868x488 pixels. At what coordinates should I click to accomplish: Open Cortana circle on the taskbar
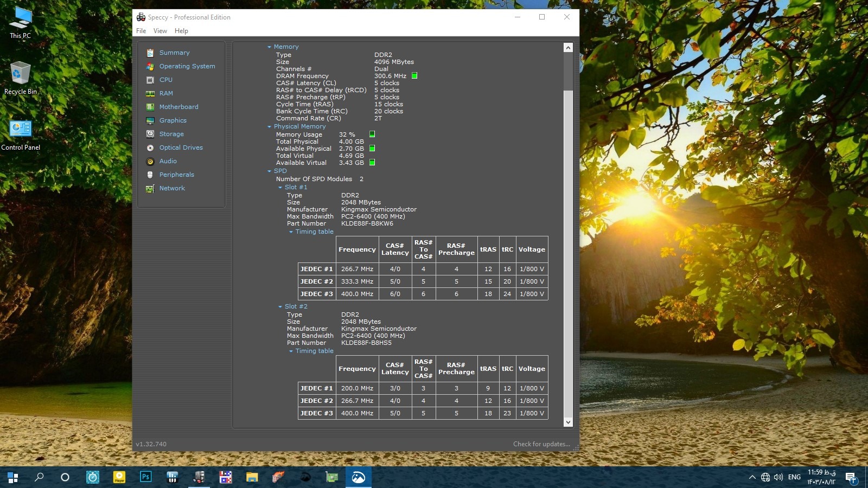click(65, 477)
